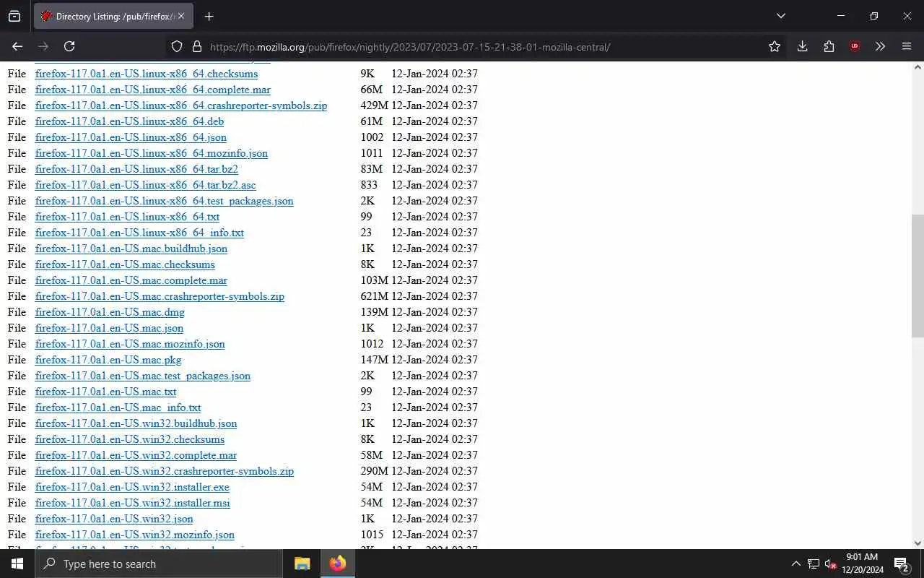Download the win32.installer.exe file

[132, 487]
